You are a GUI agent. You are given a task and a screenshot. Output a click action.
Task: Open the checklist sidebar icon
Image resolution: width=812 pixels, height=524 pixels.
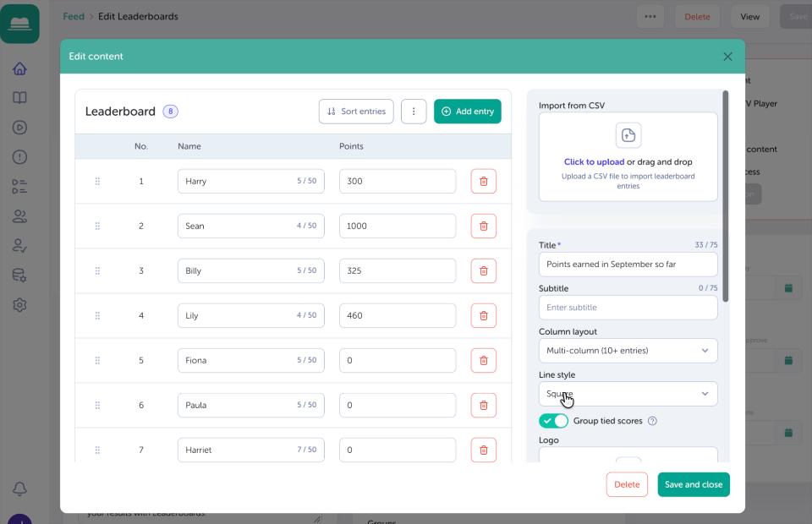[x=19, y=186]
